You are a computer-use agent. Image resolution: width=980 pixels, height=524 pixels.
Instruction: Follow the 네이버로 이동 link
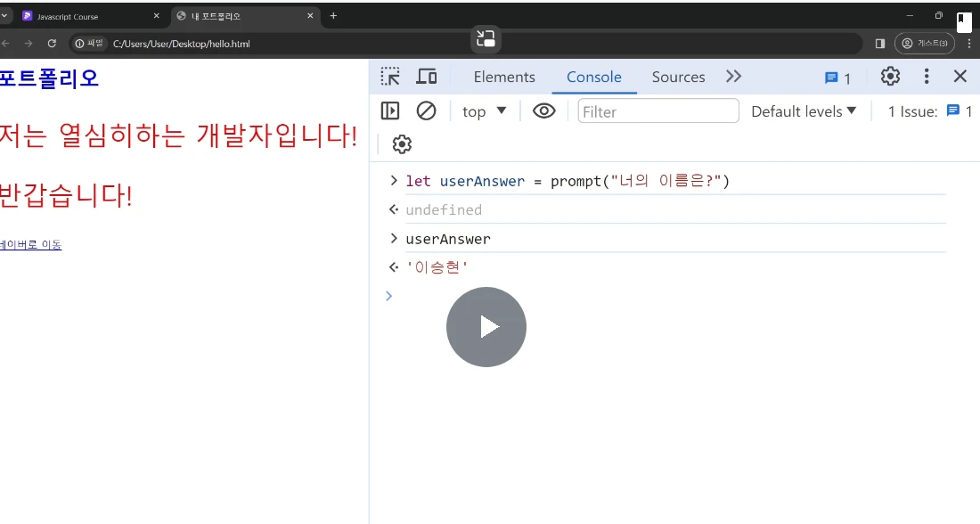tap(30, 244)
